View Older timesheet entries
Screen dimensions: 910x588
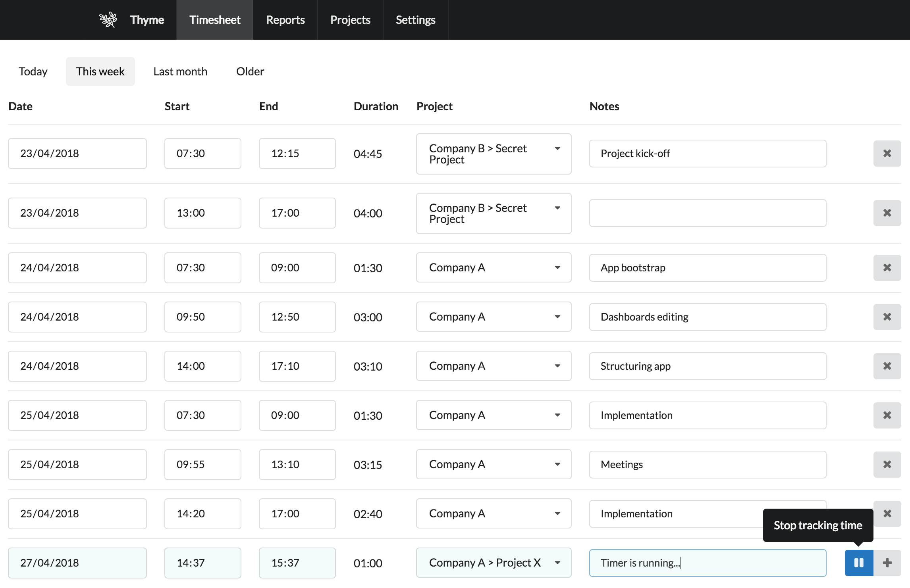click(x=250, y=71)
